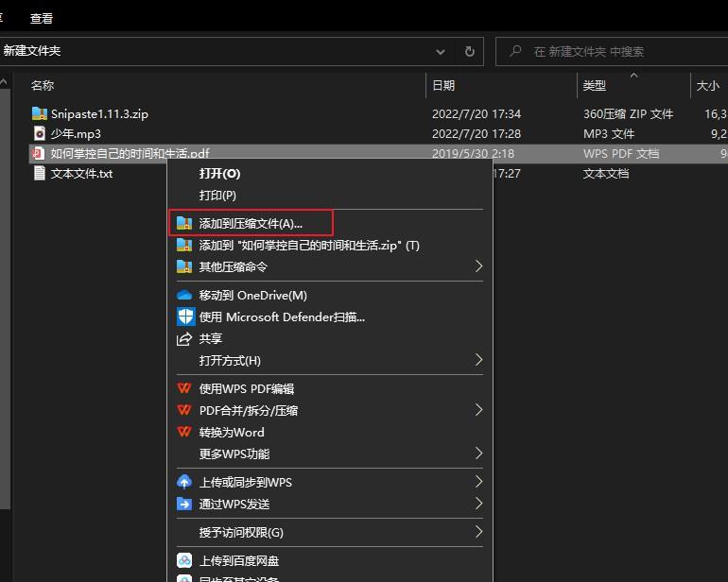
Task: Choose 添加到压缩文件(A)... from context menu
Action: point(251,223)
